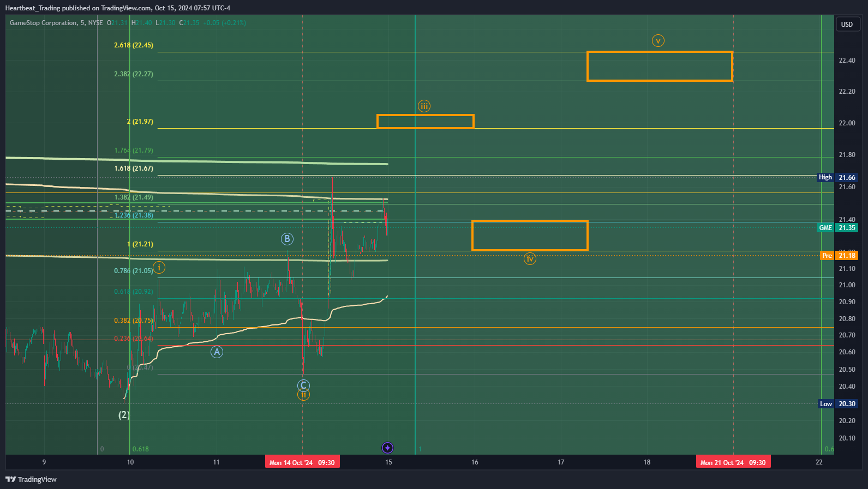Click the 20.10 price axis tick
The width and height of the screenshot is (868, 489).
tap(847, 438)
